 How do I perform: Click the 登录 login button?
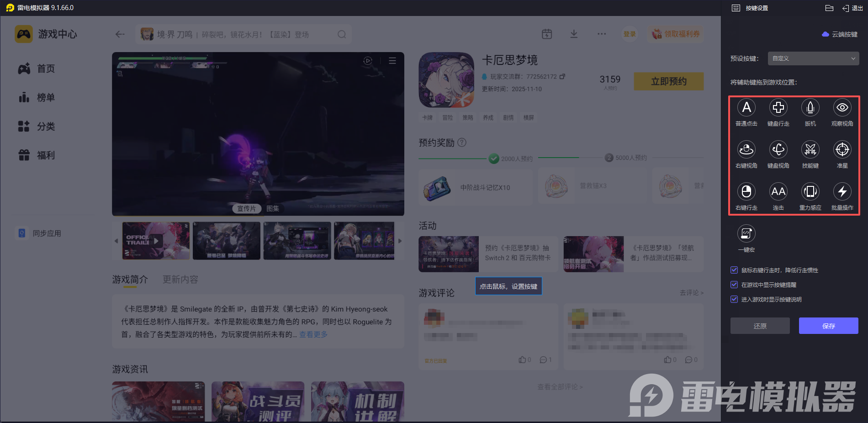coord(630,34)
